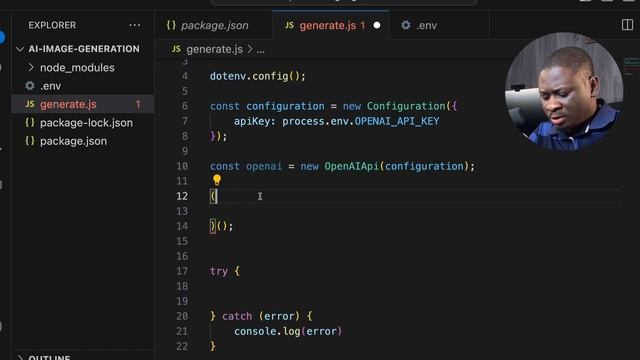Expand the node_modules folder

tap(31, 67)
